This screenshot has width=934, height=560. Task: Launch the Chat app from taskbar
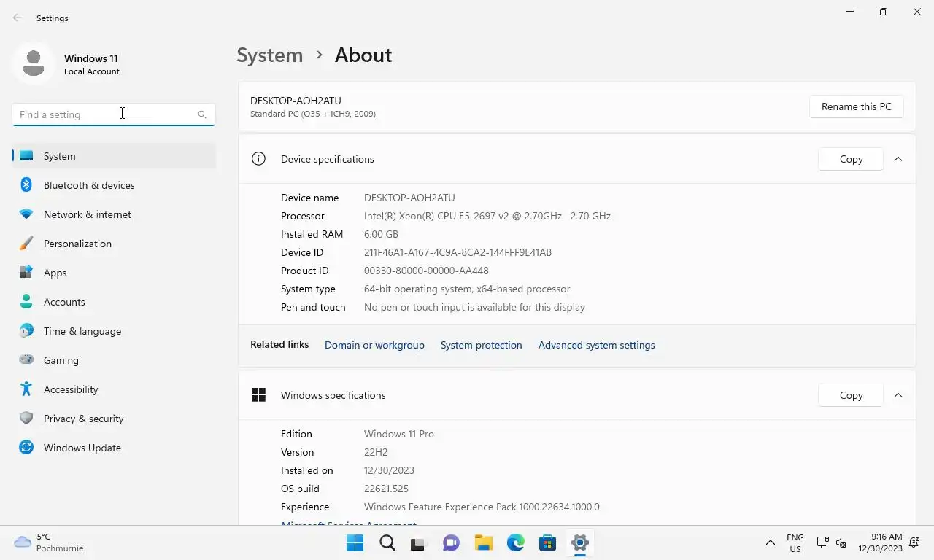[x=452, y=542]
